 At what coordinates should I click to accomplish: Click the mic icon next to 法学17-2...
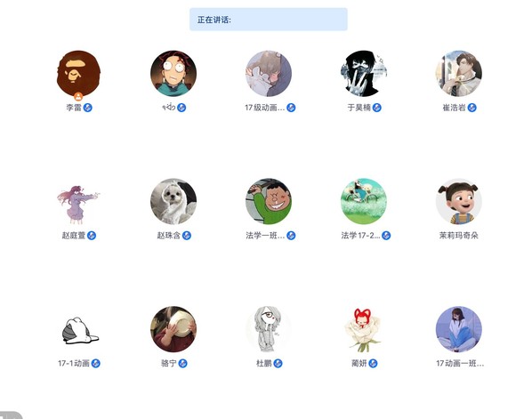(386, 236)
